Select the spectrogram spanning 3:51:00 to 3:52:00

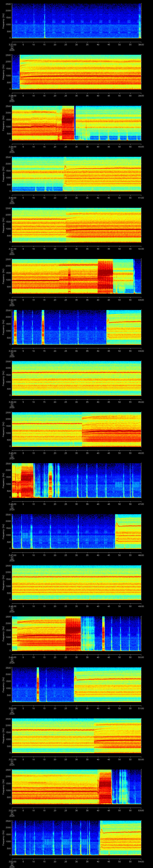coord(76,736)
